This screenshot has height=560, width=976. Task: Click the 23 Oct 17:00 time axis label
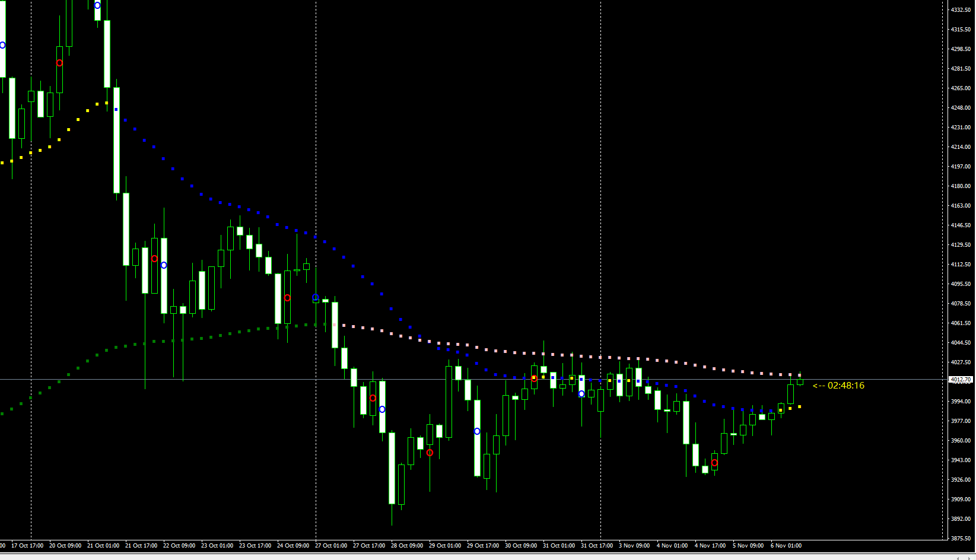point(255,546)
